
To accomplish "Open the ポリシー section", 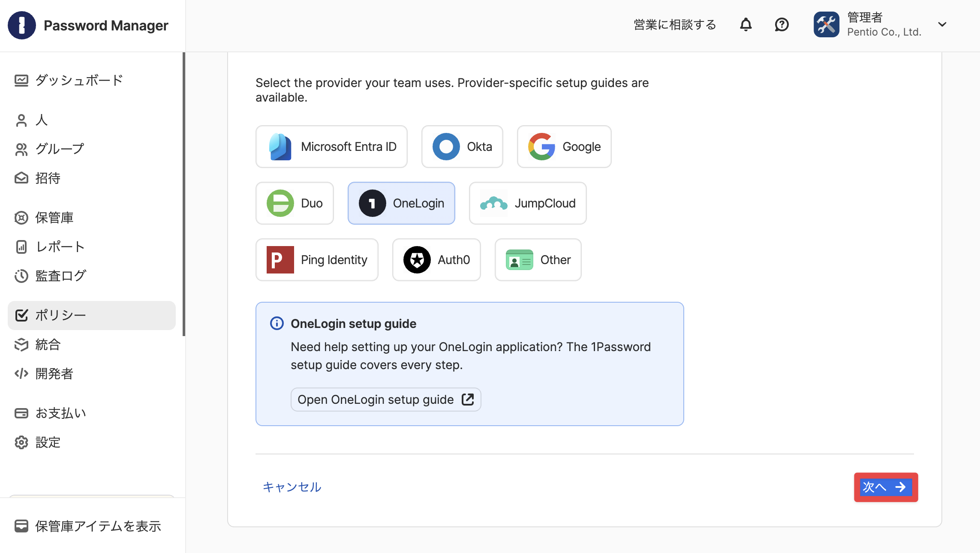I will tap(92, 316).
